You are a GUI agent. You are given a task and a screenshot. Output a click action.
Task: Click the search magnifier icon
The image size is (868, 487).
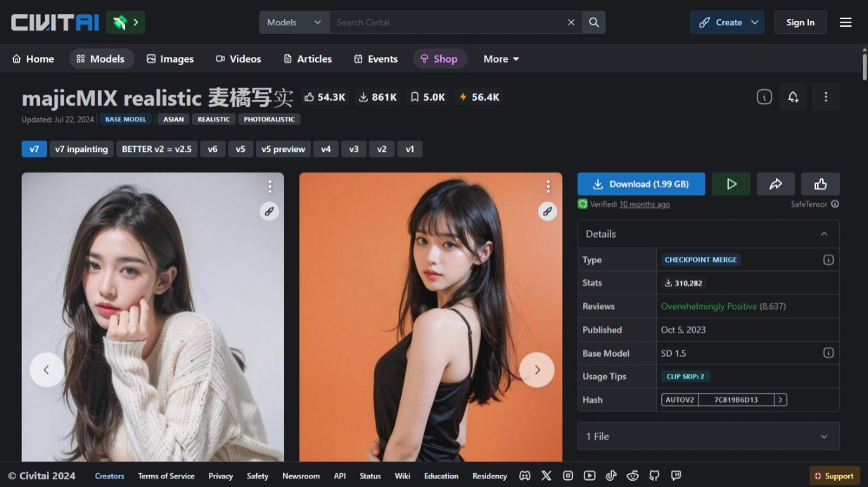(594, 22)
